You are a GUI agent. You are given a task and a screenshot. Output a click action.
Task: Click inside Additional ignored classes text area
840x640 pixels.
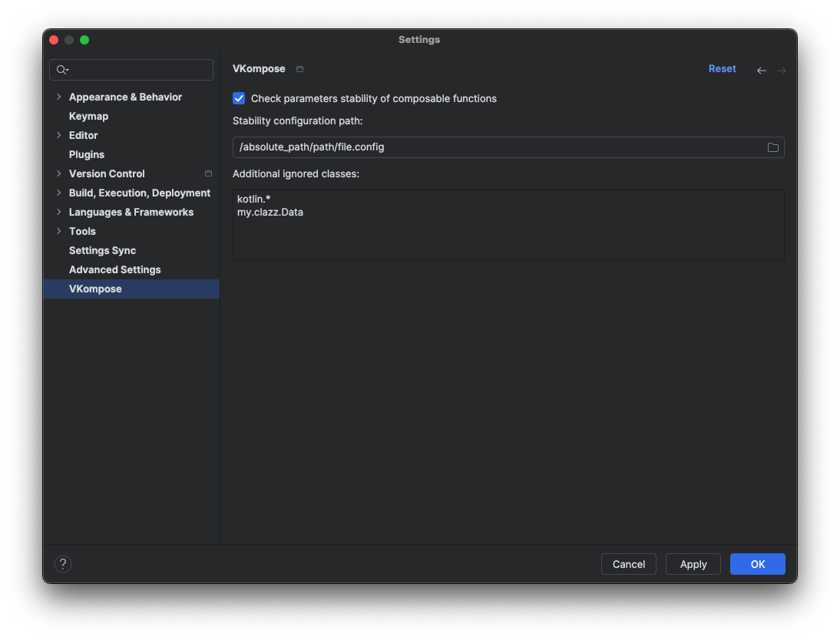tap(508, 226)
